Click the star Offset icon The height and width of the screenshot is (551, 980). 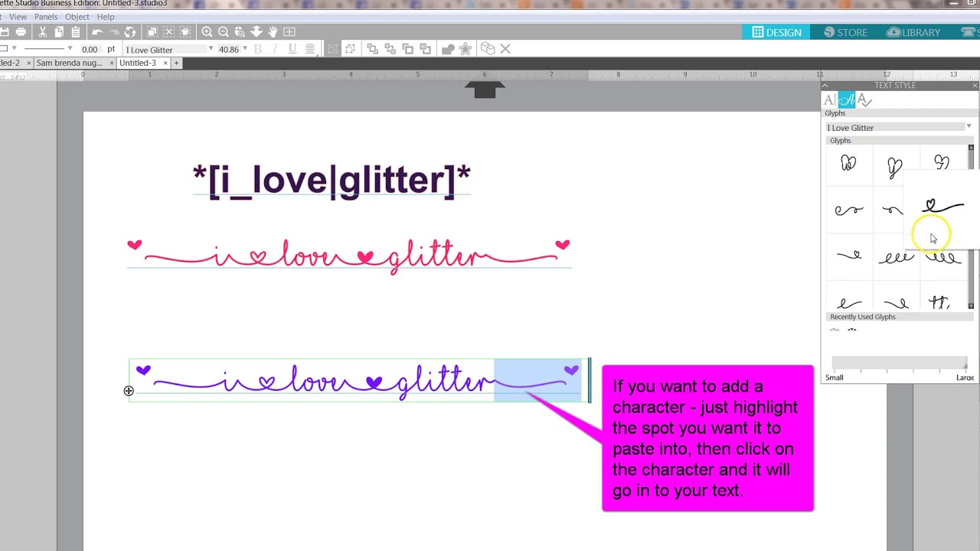coord(465,49)
